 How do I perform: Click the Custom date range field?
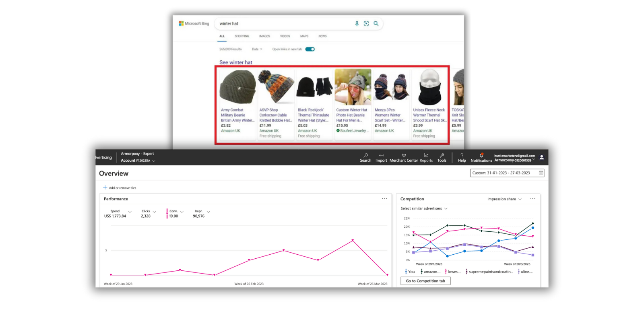click(507, 173)
